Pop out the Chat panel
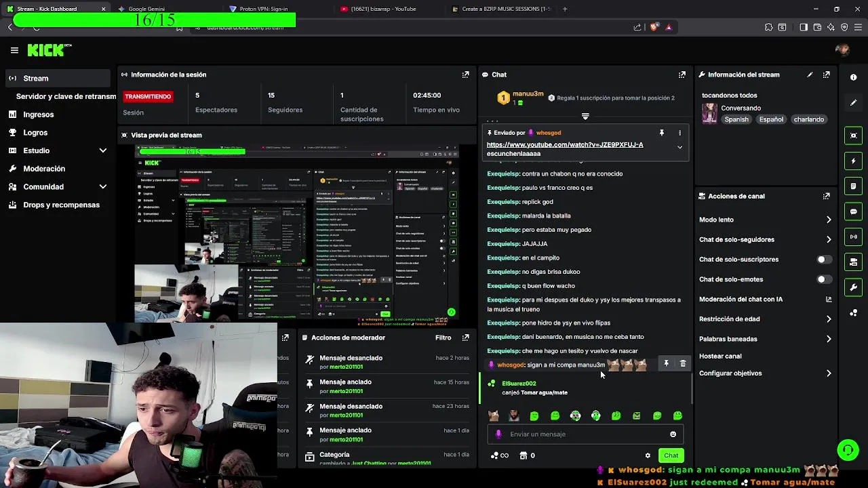Viewport: 868px width, 488px height. click(682, 75)
